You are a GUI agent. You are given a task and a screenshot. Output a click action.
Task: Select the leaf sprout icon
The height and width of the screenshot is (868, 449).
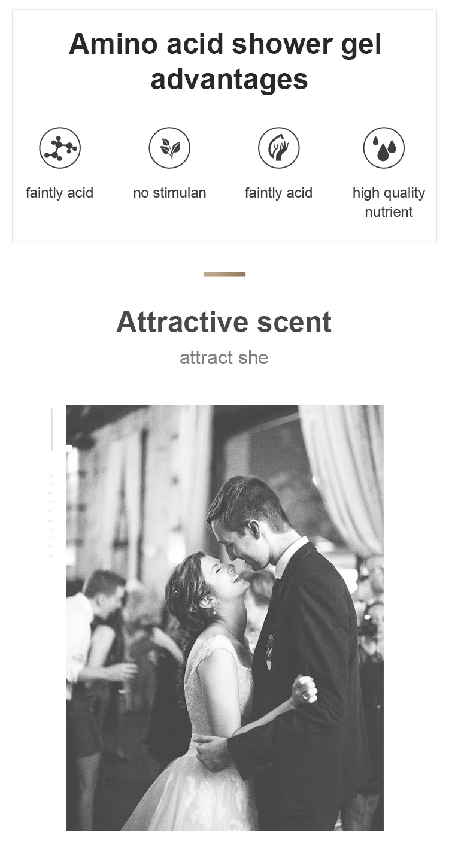169,148
